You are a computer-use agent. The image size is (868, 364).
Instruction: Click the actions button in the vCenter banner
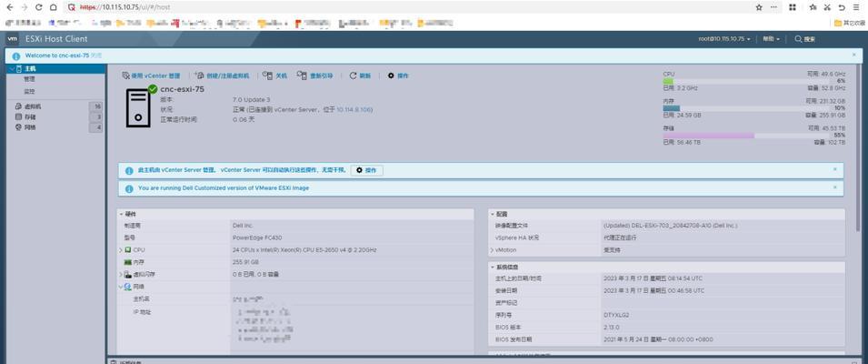tap(366, 171)
